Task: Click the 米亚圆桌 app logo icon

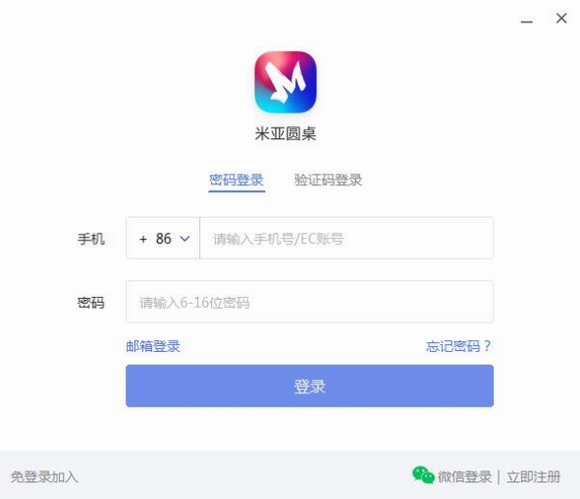Action: coord(285,82)
